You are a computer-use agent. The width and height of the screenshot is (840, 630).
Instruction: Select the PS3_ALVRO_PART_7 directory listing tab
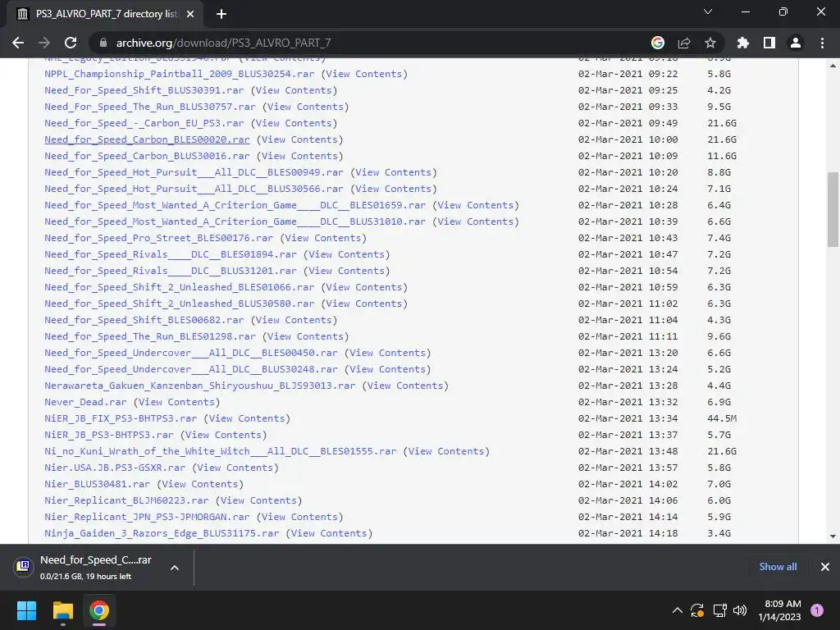coord(104,14)
